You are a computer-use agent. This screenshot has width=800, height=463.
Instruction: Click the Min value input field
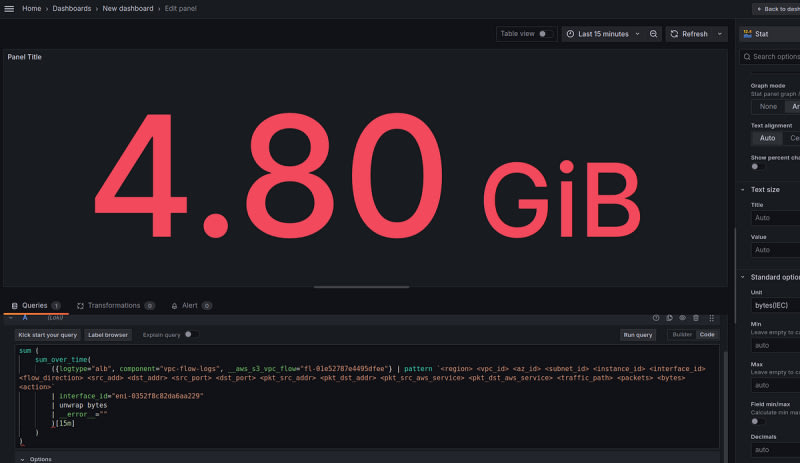(775, 344)
